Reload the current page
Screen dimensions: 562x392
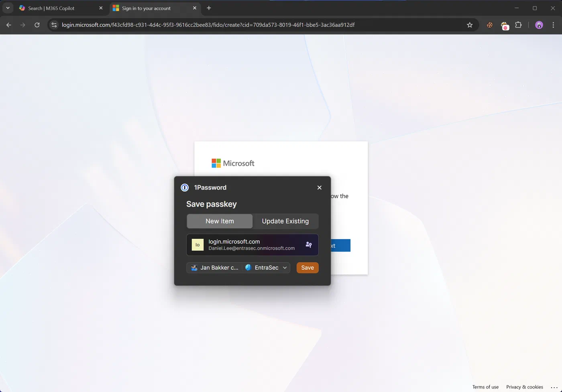click(x=37, y=25)
